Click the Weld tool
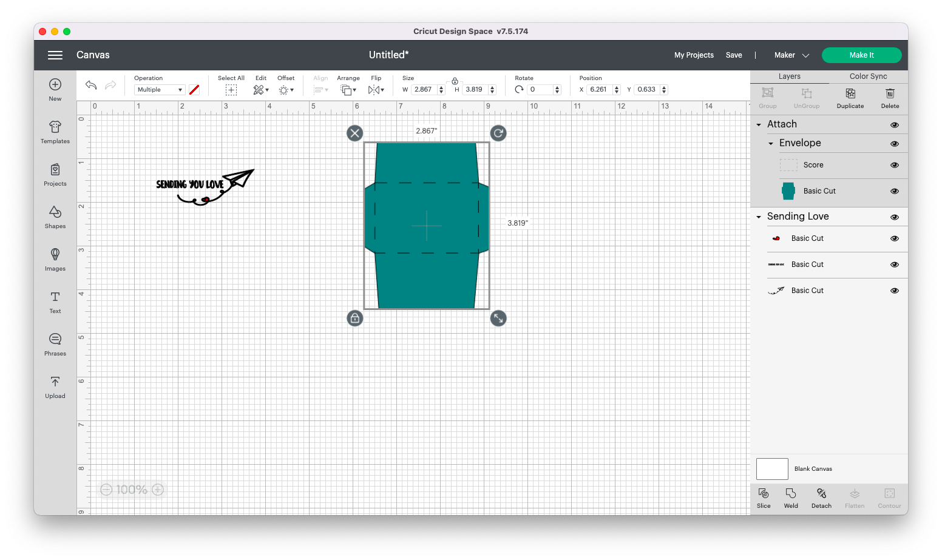 (790, 498)
